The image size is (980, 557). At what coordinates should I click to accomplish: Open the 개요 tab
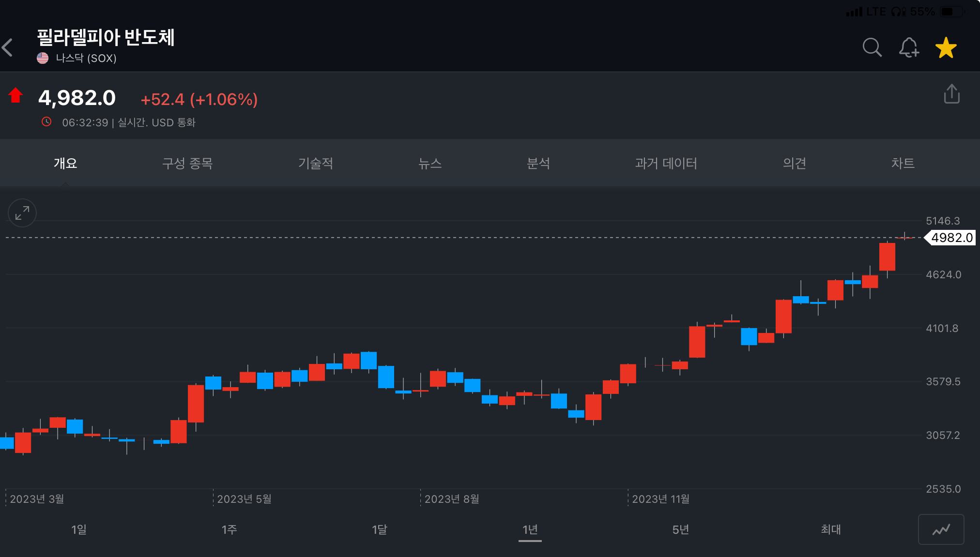[x=65, y=163]
